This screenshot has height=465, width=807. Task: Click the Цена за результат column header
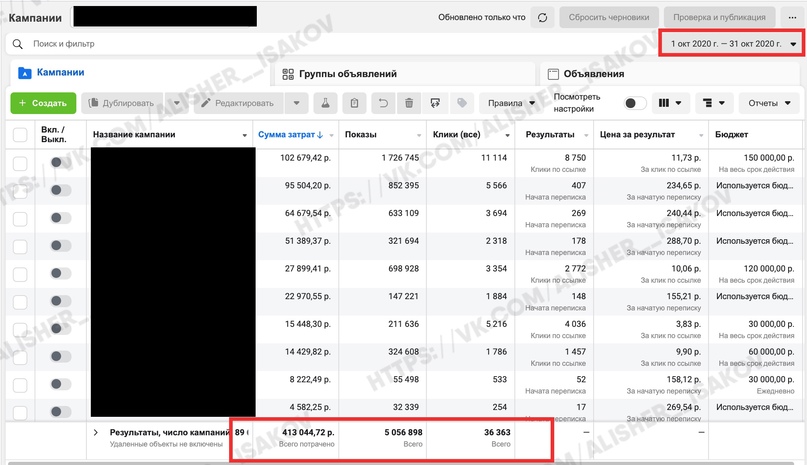(637, 134)
